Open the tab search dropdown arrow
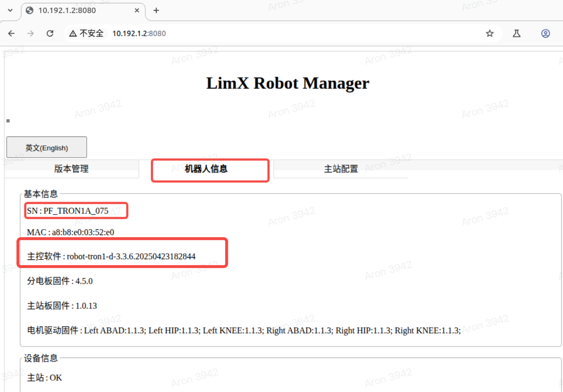 [x=11, y=10]
